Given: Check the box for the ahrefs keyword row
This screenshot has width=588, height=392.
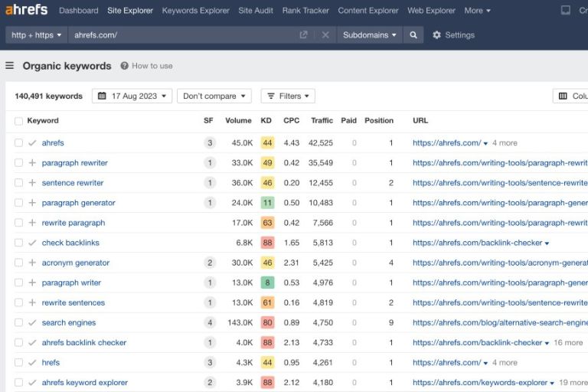Looking at the screenshot, I should (18, 143).
